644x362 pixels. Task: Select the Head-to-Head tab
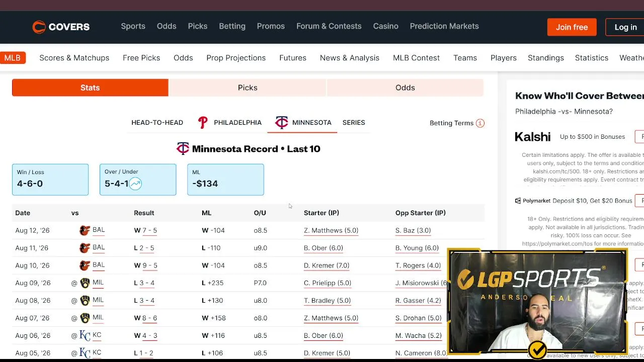[157, 123]
